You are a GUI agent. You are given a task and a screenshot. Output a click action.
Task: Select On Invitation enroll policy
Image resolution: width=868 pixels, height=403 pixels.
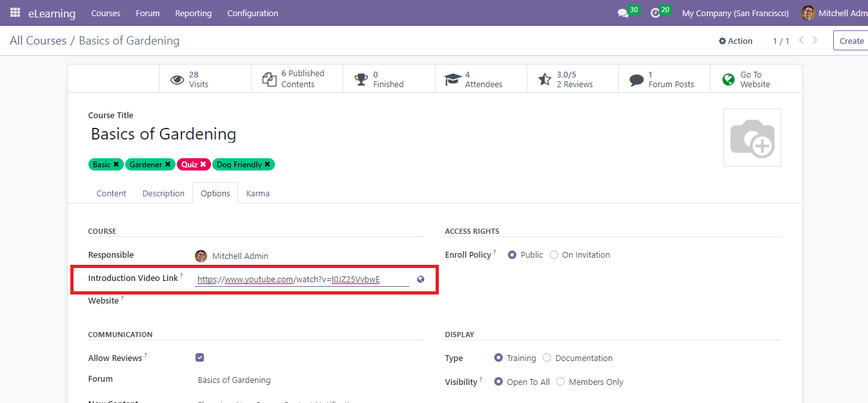(x=554, y=255)
